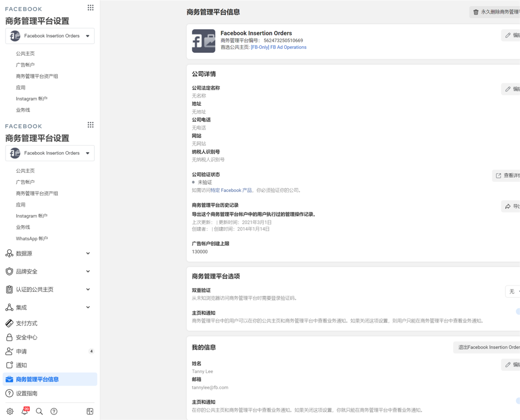Collapse sidebar with the panel toggle icon
The height and width of the screenshot is (420, 520).
click(x=90, y=411)
